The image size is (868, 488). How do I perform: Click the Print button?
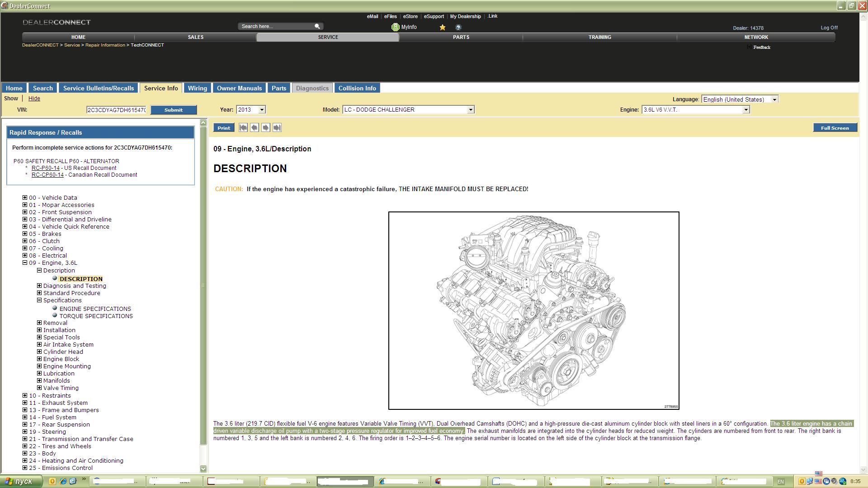[224, 128]
